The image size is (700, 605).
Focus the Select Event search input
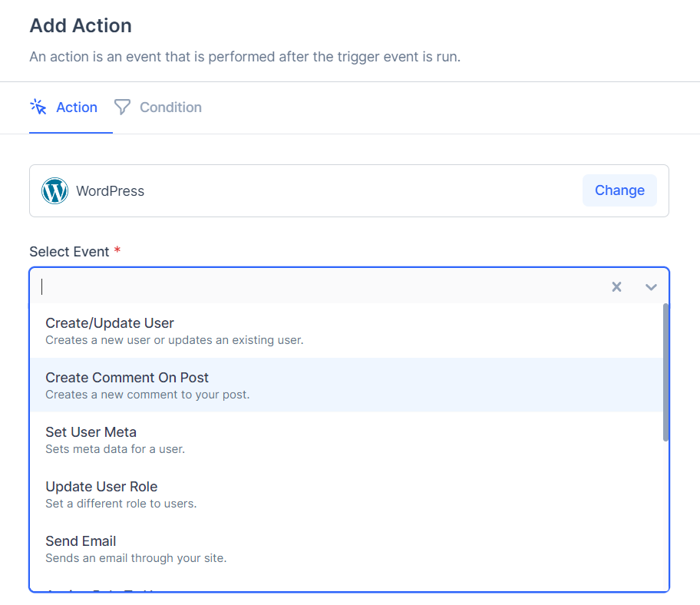point(307,286)
